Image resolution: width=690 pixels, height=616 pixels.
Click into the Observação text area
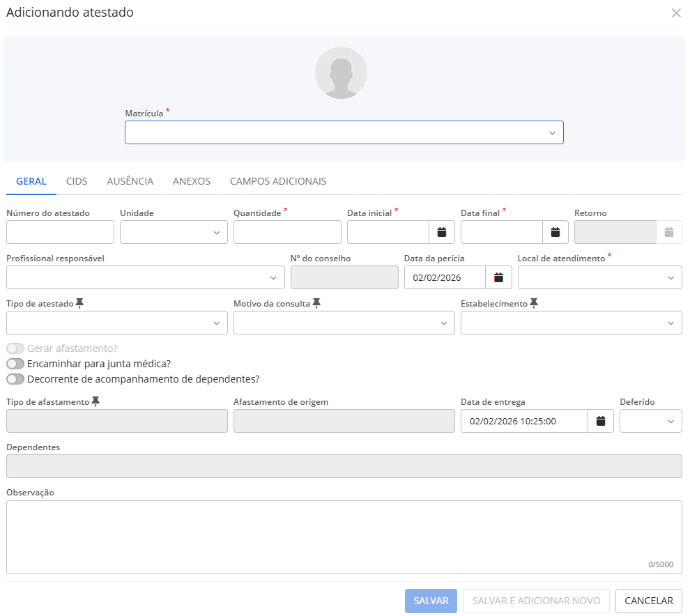click(344, 537)
